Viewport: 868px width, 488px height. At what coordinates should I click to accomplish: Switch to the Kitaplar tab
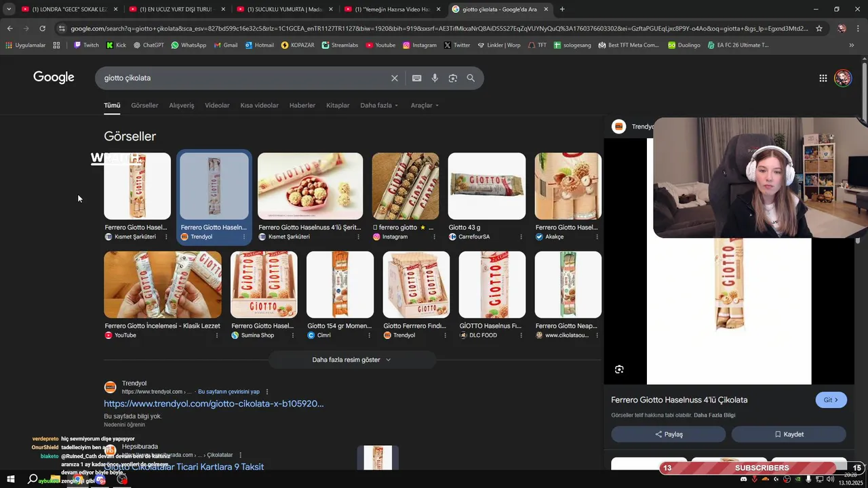338,105
